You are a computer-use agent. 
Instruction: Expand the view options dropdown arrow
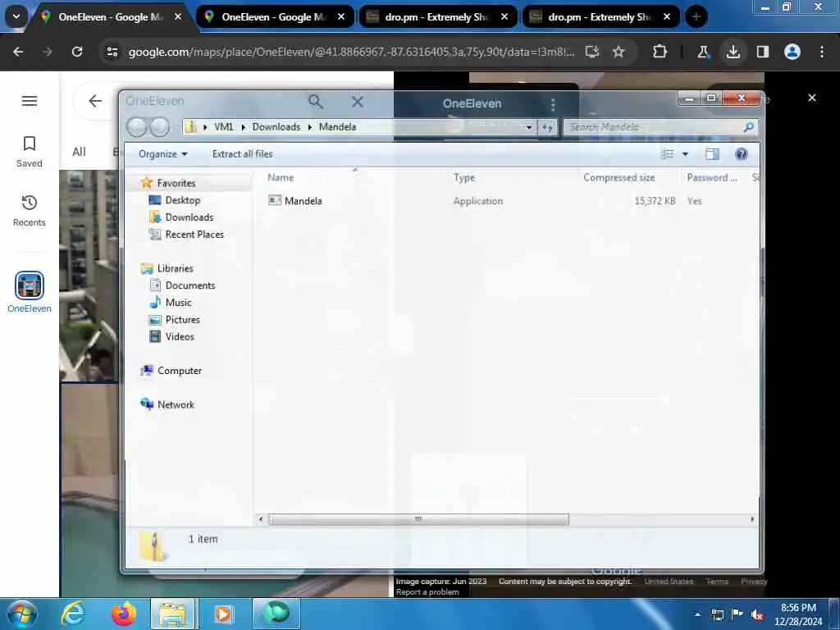pos(685,154)
